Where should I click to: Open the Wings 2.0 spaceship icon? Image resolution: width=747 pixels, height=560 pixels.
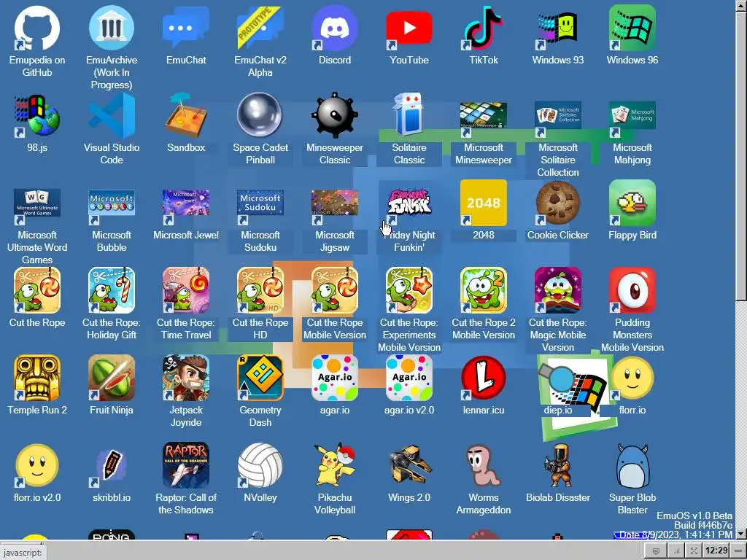(409, 465)
